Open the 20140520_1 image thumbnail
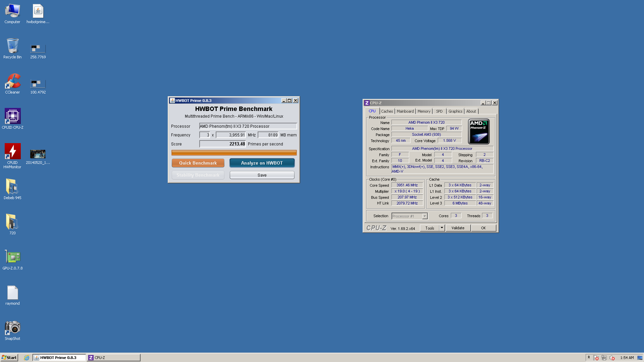Image resolution: width=644 pixels, height=362 pixels. tap(38, 157)
